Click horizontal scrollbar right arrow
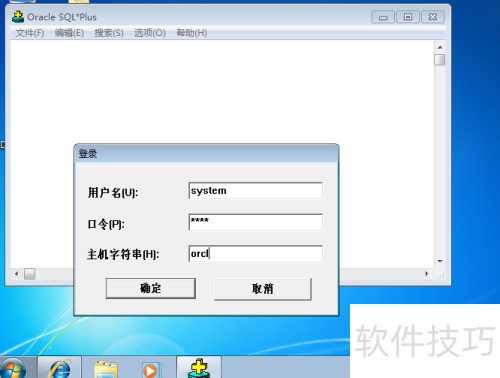500x378 pixels. 427,274
